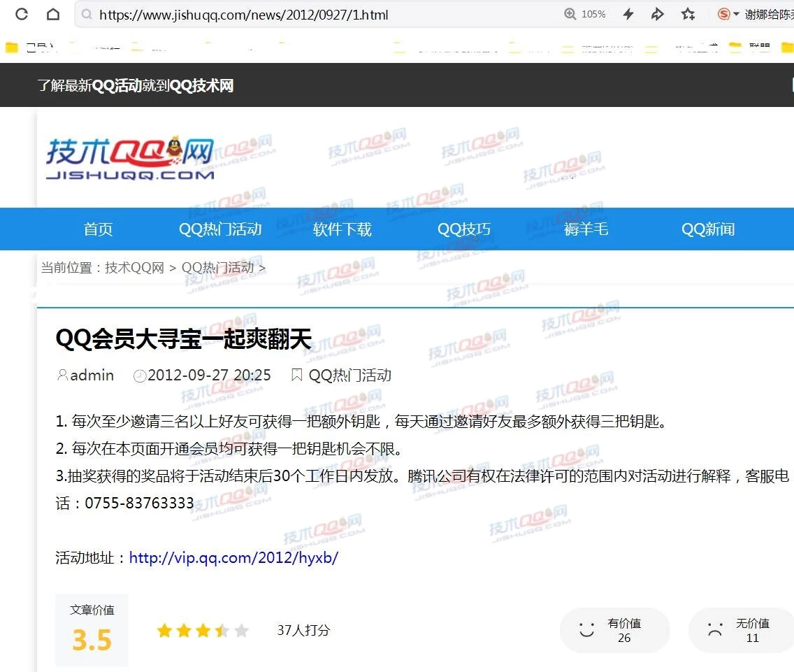The image size is (794, 672).
Task: Open the dropdown arrow next to Sogou icon
Action: pos(735,13)
